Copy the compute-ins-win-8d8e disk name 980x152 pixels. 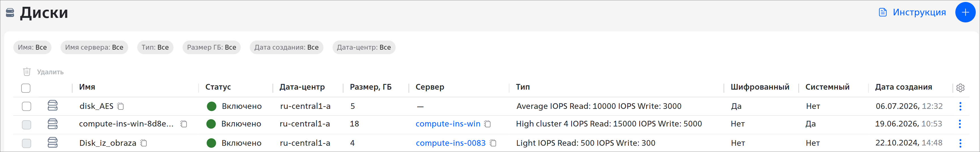tap(184, 124)
